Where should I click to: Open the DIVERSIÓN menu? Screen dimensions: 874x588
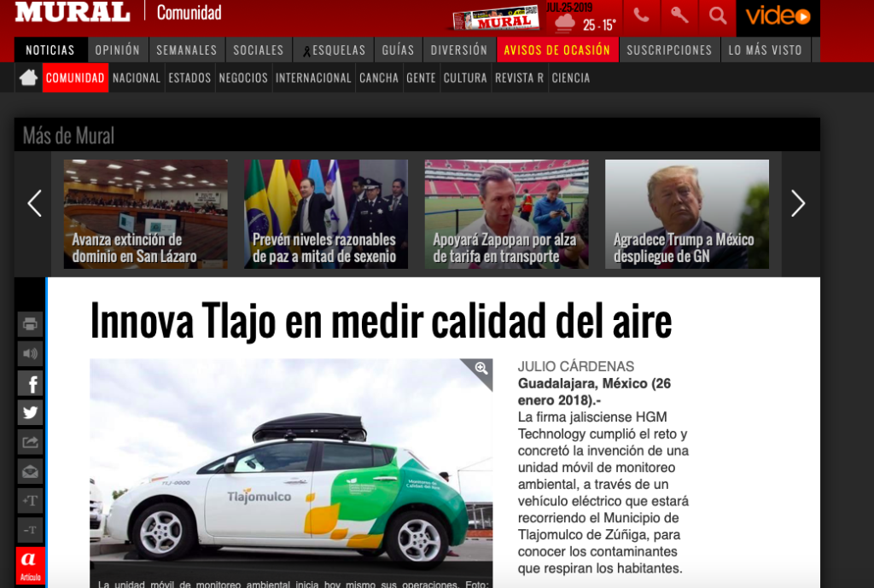pyautogui.click(x=458, y=50)
